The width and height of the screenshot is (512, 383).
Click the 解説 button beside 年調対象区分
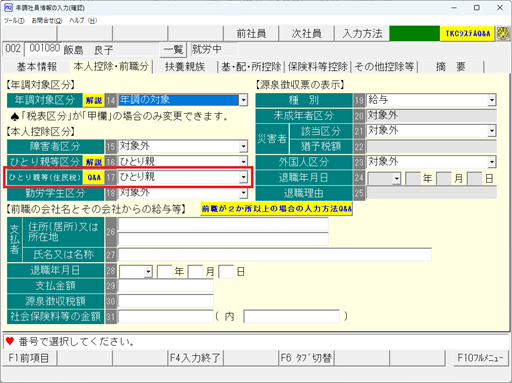94,100
